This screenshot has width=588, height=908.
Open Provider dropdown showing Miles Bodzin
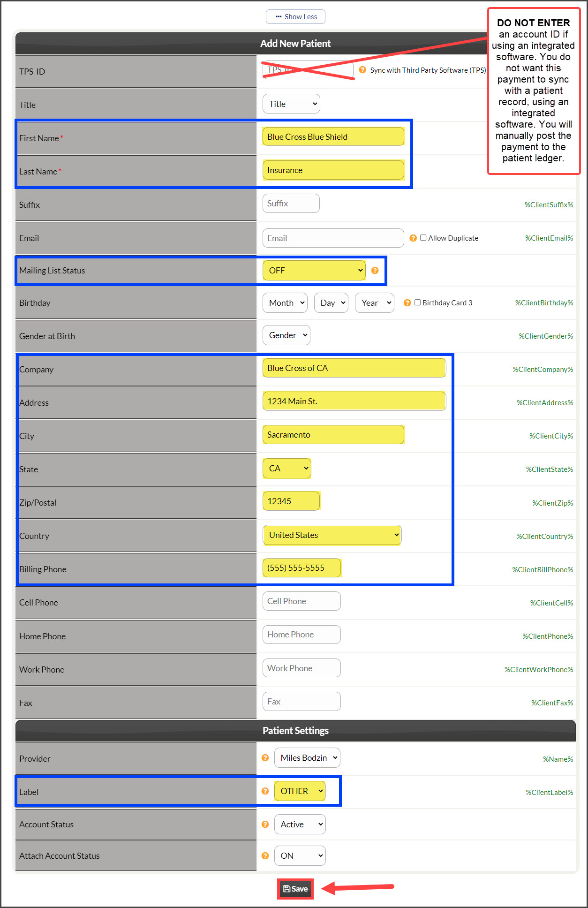tap(307, 758)
